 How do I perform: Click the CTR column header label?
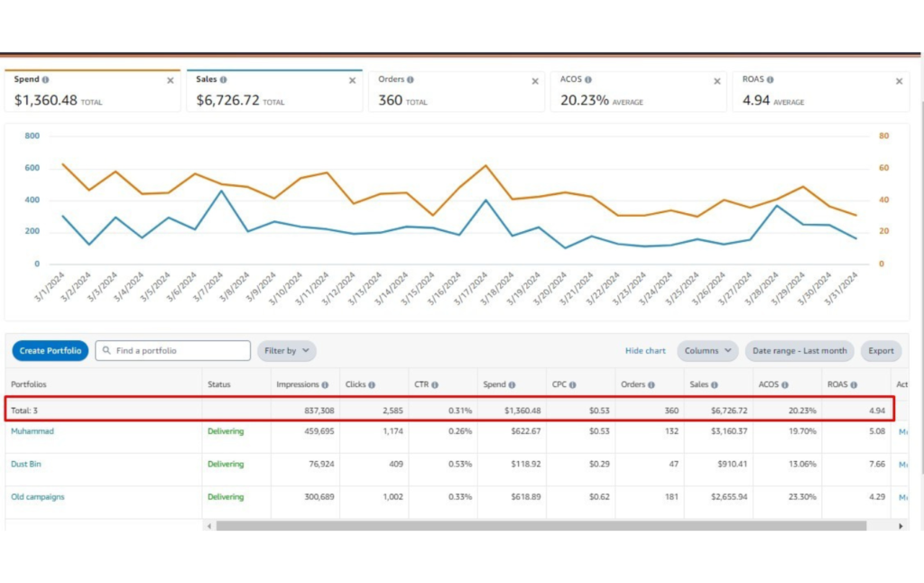(x=421, y=384)
